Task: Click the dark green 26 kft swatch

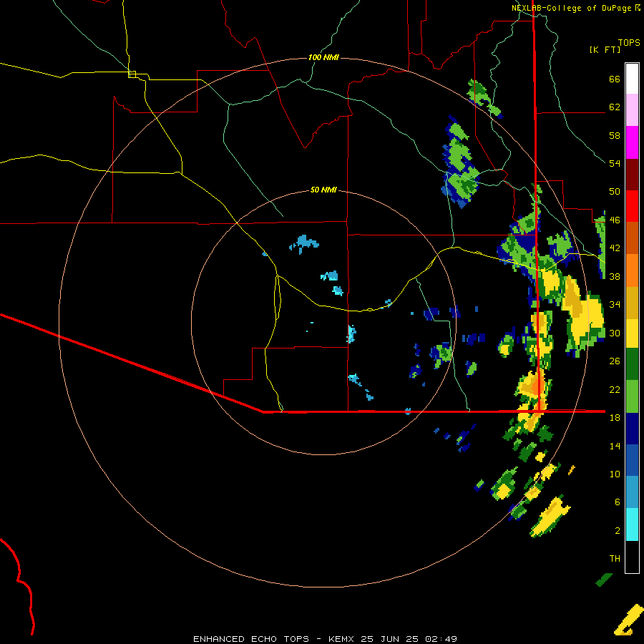Action: point(632,364)
